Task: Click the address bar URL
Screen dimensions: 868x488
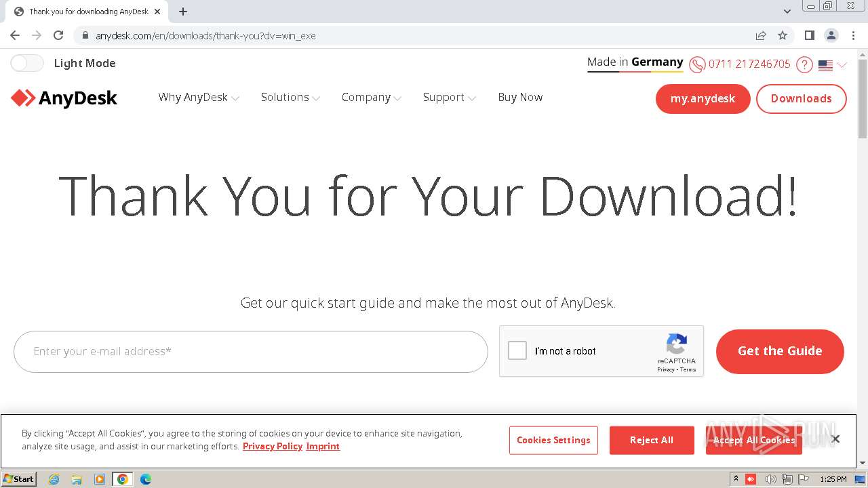Action: point(205,35)
